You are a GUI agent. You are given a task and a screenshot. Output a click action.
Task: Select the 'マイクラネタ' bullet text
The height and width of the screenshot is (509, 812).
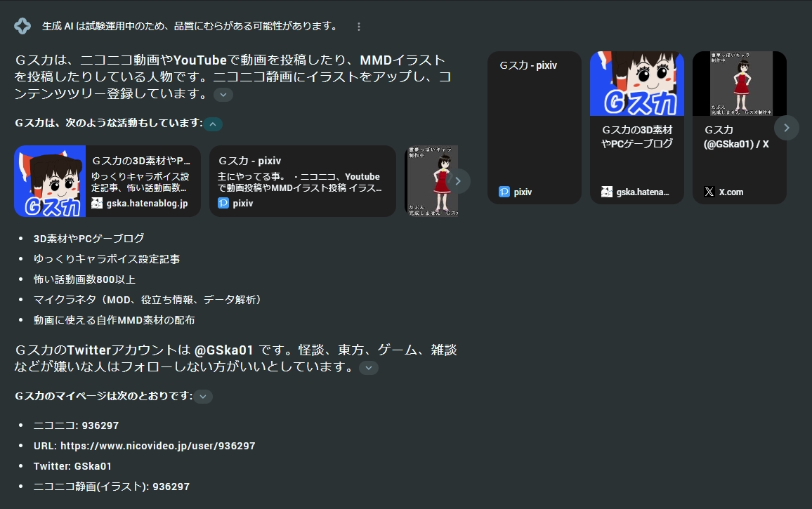pos(149,300)
